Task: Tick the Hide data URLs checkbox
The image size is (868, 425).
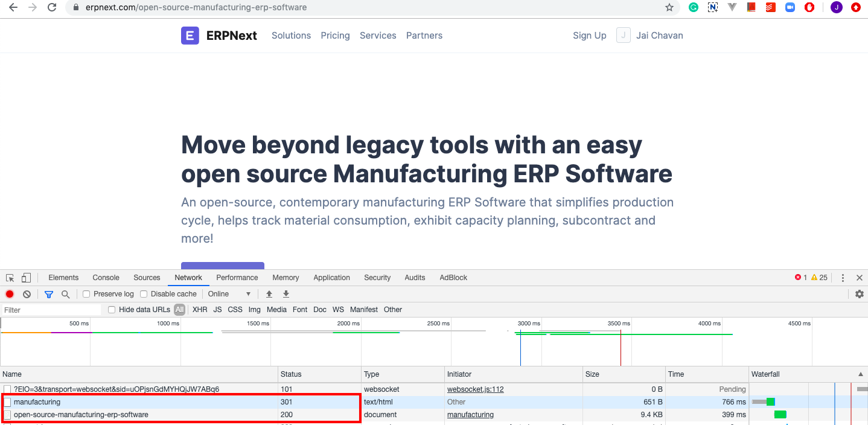Action: point(112,310)
